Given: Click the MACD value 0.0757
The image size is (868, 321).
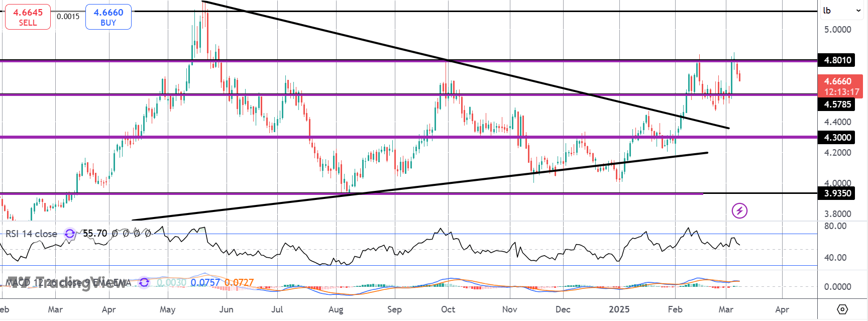Looking at the screenshot, I should point(205,282).
